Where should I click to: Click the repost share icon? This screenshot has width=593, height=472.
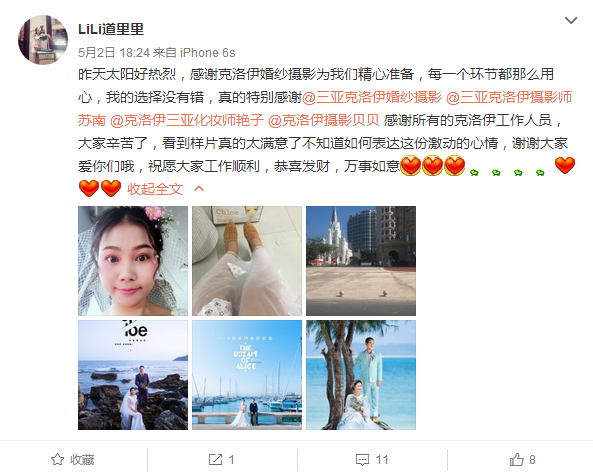216,460
